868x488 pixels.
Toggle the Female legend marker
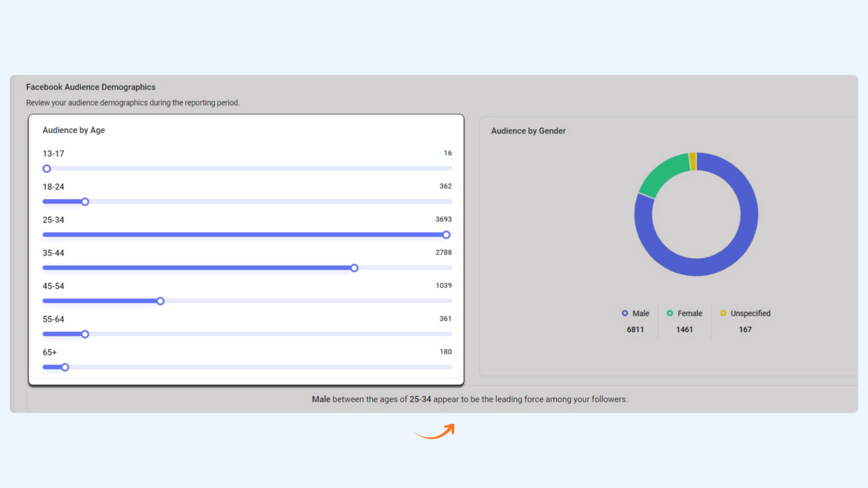point(670,313)
